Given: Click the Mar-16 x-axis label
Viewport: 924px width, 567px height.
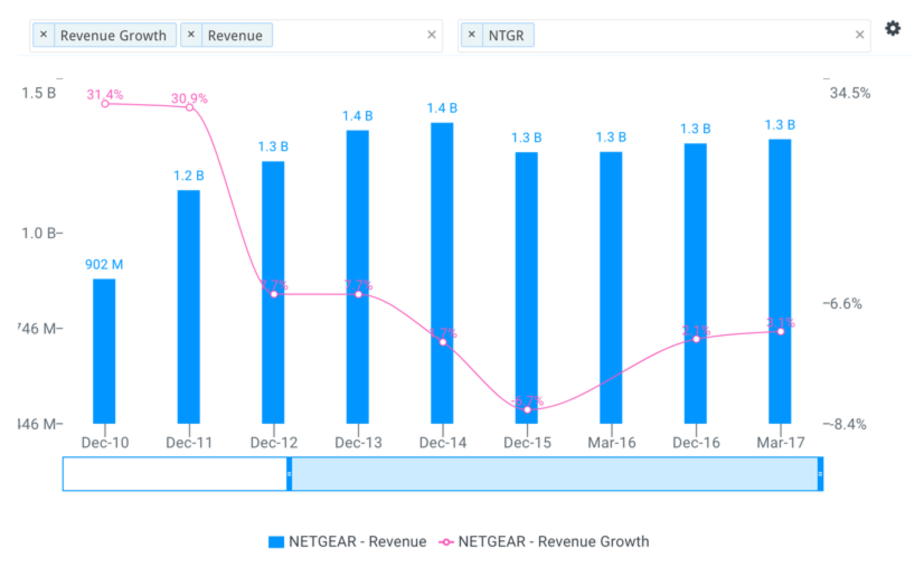Looking at the screenshot, I should [612, 443].
